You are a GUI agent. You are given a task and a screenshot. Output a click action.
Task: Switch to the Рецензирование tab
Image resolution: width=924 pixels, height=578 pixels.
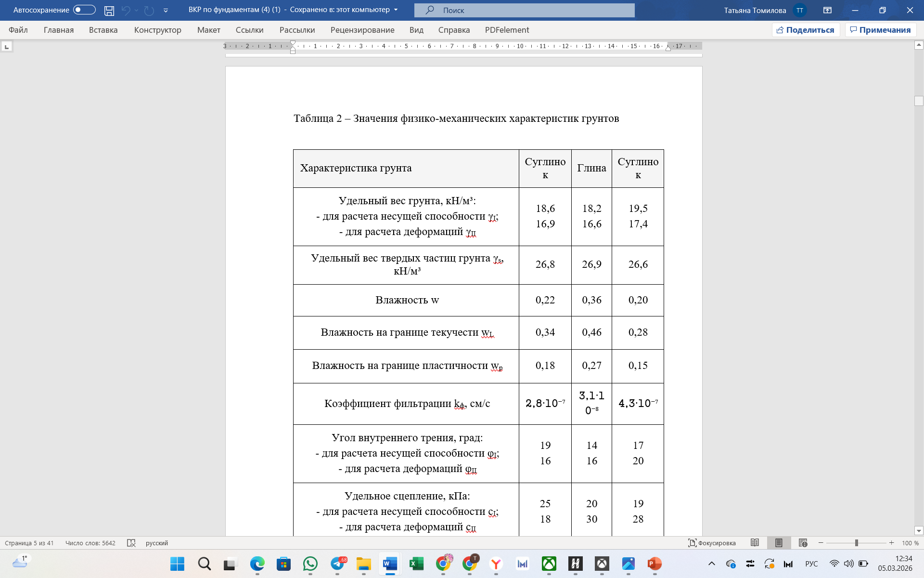(362, 30)
